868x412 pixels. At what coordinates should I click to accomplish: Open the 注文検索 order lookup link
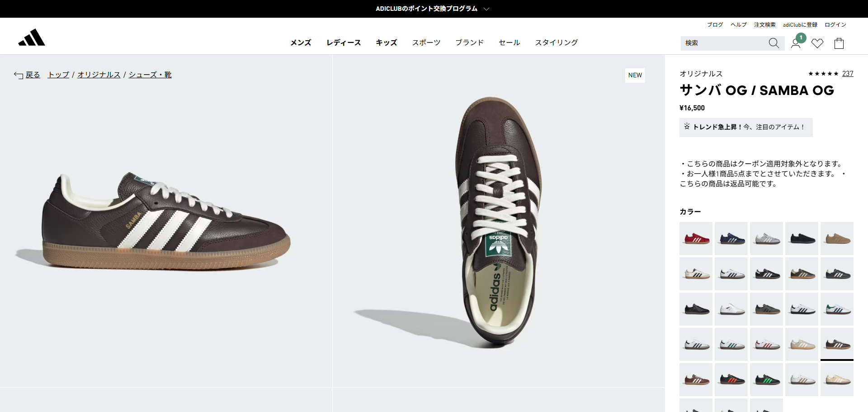(765, 25)
